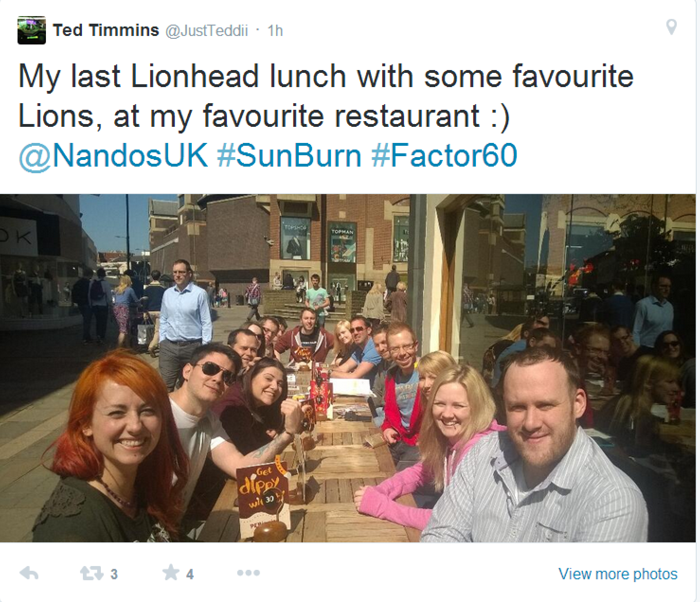Click View more photos

coord(618,574)
